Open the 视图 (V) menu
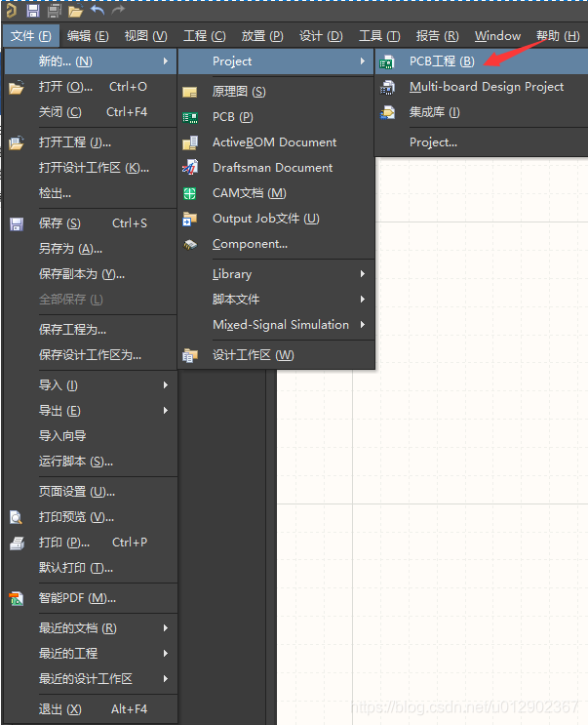Viewport: 588px width, 725px height. [x=146, y=35]
